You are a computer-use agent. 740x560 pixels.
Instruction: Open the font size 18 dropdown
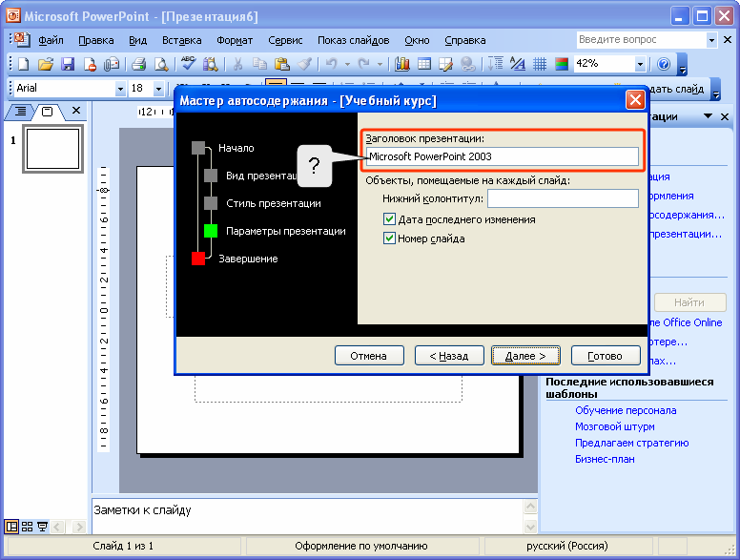coord(158,89)
